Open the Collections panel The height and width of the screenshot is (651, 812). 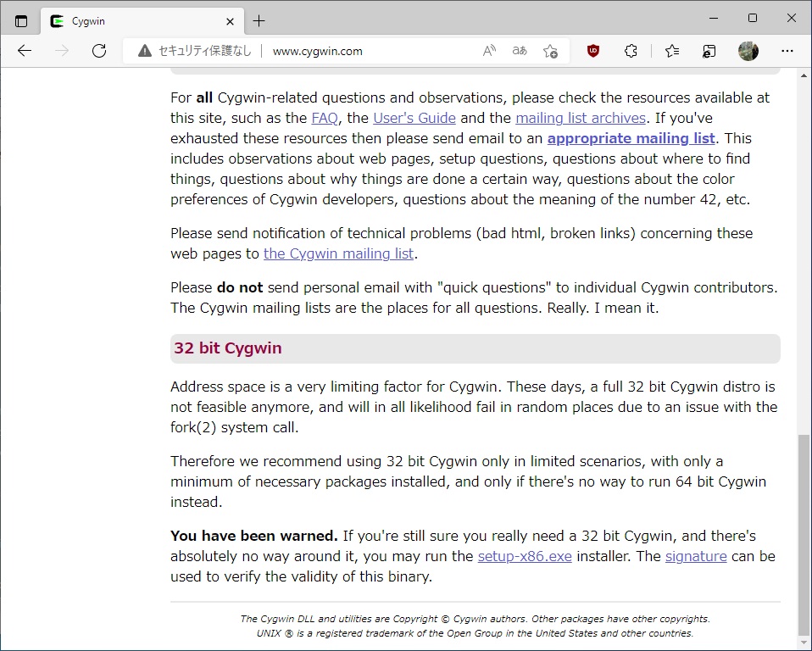[709, 51]
